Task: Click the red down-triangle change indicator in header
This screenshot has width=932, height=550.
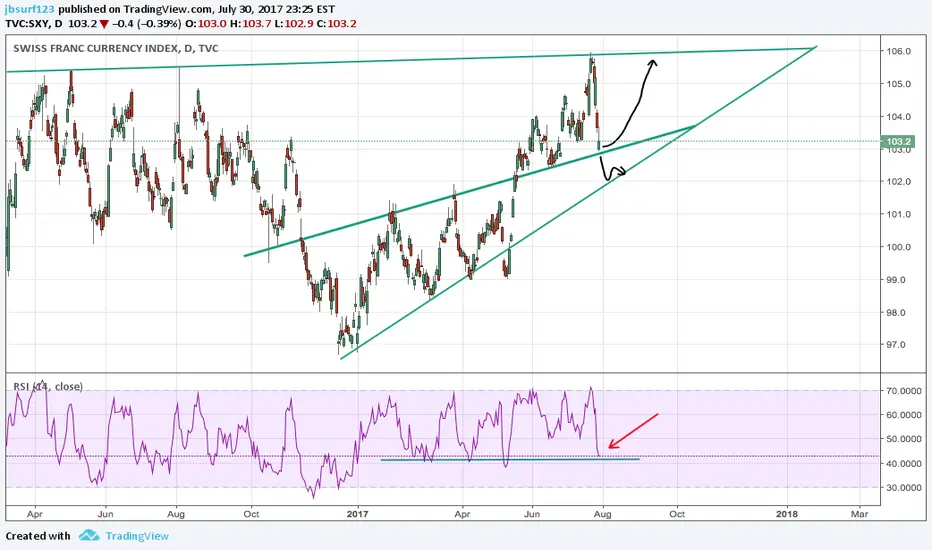Action: [104, 24]
